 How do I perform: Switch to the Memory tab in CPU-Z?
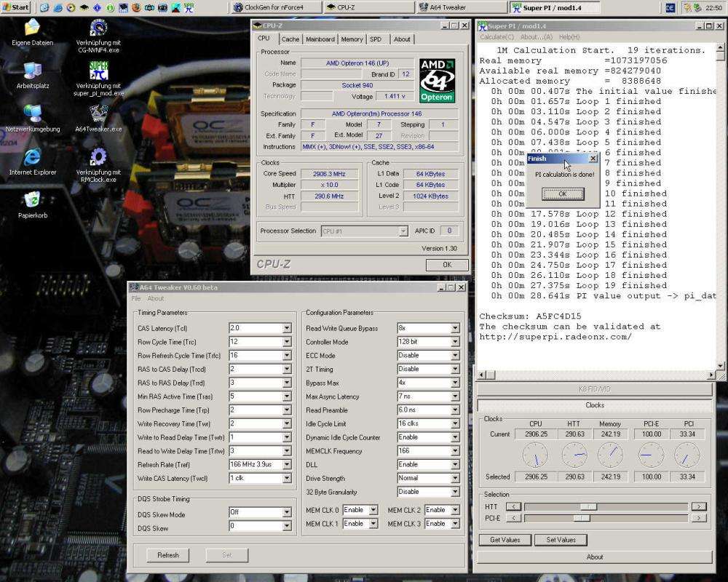point(352,39)
